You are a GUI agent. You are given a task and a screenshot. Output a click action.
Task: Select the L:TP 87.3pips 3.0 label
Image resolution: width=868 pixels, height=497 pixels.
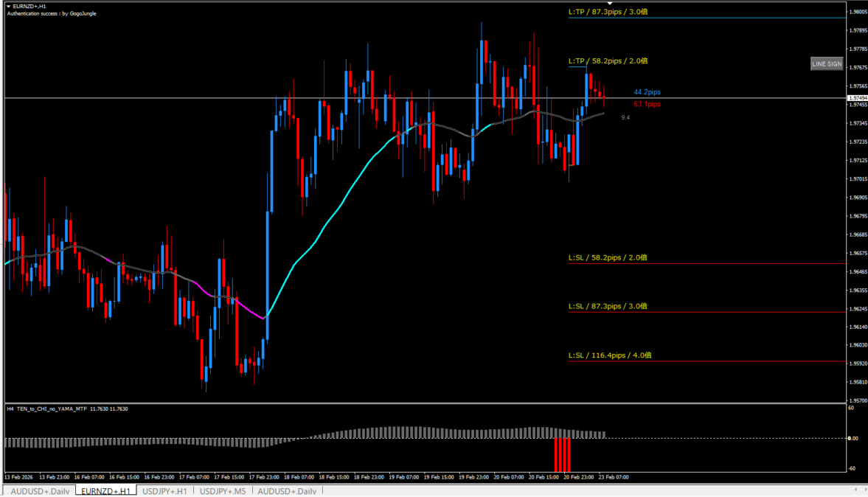click(608, 13)
